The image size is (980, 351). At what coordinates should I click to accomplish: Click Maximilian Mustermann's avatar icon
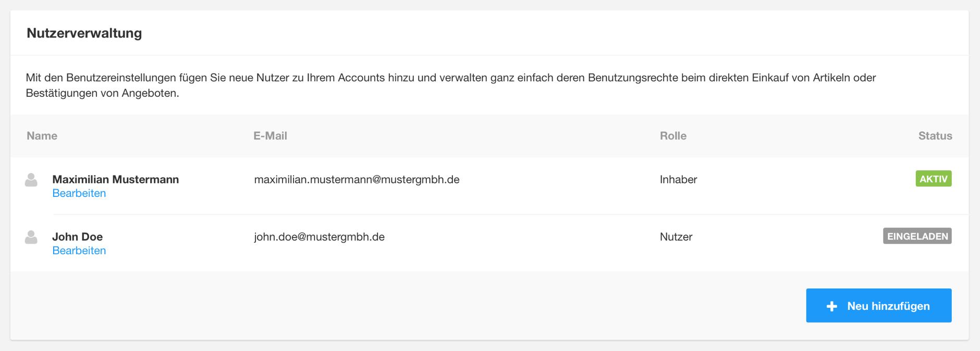click(31, 180)
